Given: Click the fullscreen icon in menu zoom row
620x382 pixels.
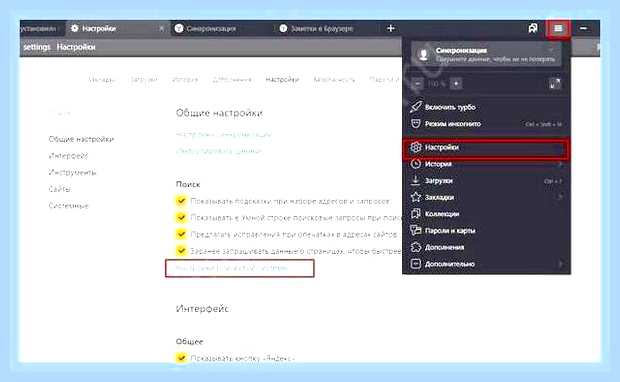Looking at the screenshot, I should (x=555, y=84).
